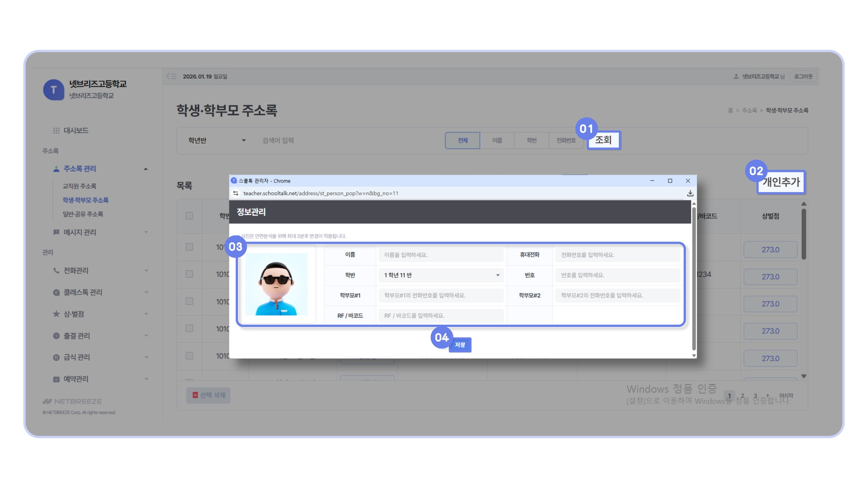
Task: Click the download icon in popup address bar
Action: 690,194
